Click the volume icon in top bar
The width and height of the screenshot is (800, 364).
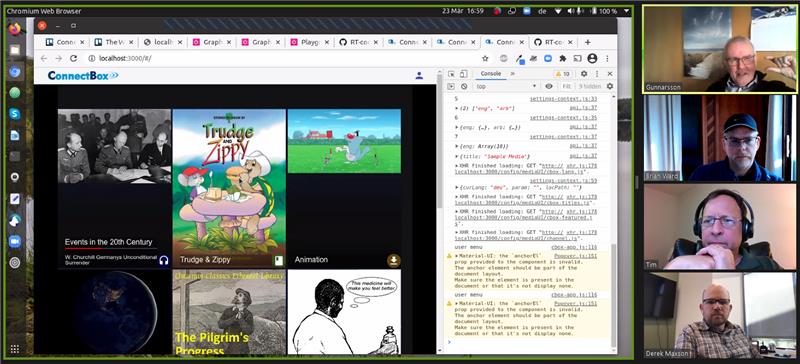click(571, 11)
